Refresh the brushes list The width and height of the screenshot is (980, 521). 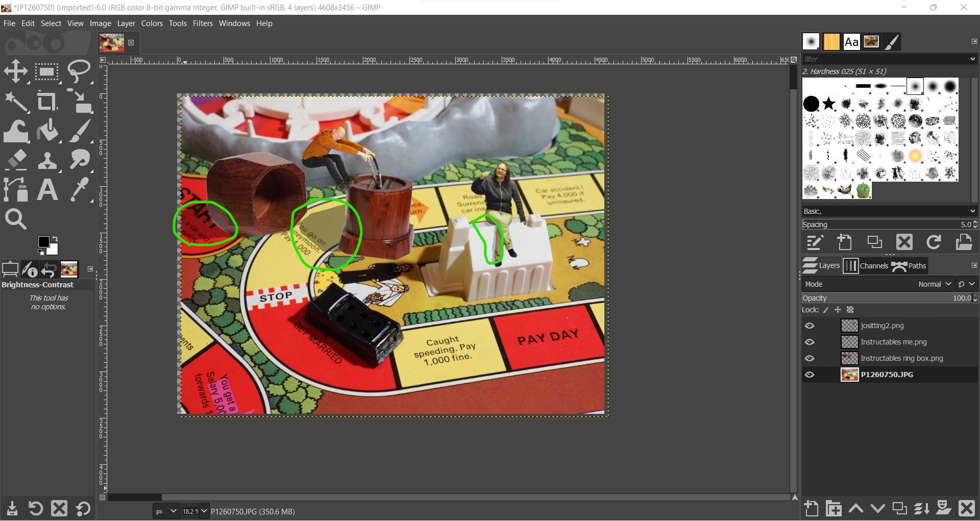click(x=934, y=242)
